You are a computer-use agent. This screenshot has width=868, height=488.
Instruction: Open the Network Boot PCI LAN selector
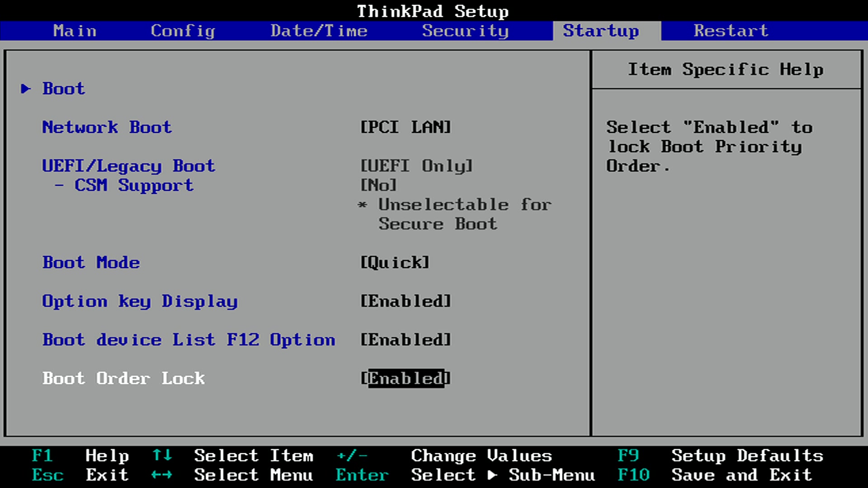(x=406, y=127)
